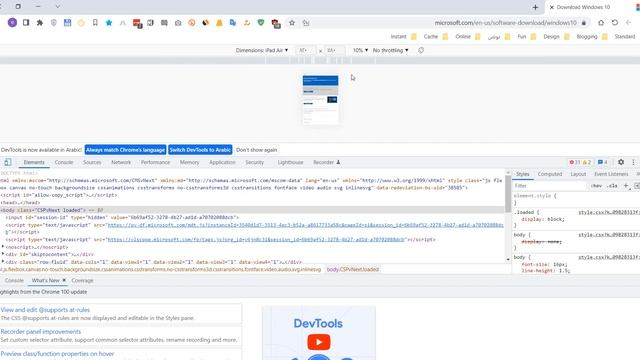Click Don't show again button
640x360 pixels.
tap(256, 150)
